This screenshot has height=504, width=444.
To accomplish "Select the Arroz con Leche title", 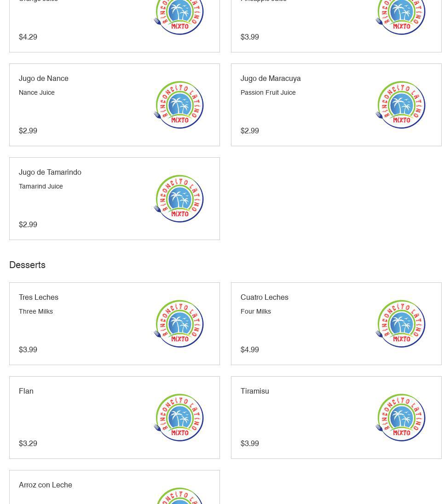I will point(46,485).
